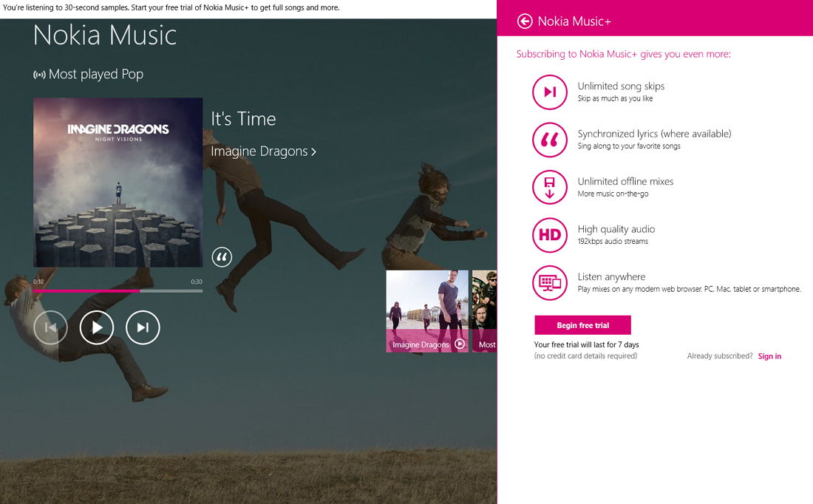The height and width of the screenshot is (504, 813).
Task: Open the partially visible Most mix thumbnail
Action: [484, 311]
